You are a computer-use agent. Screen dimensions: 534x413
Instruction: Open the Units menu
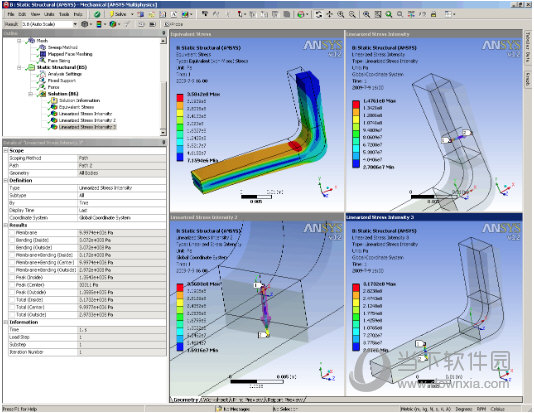(x=49, y=14)
